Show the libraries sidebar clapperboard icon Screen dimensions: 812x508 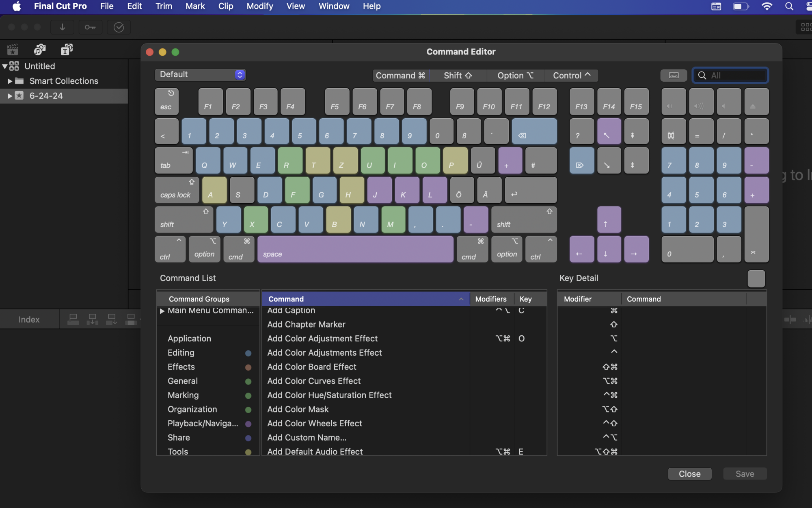pyautogui.click(x=13, y=50)
